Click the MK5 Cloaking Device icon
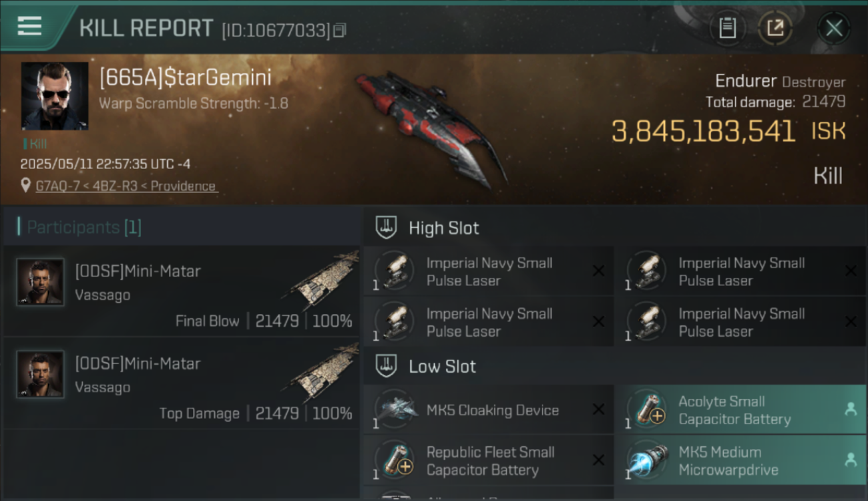 click(x=397, y=409)
